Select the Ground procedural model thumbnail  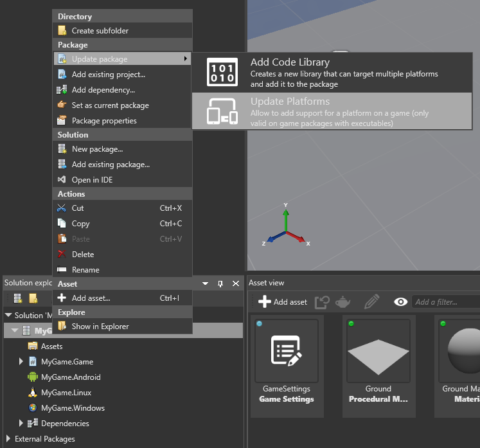[378, 351]
